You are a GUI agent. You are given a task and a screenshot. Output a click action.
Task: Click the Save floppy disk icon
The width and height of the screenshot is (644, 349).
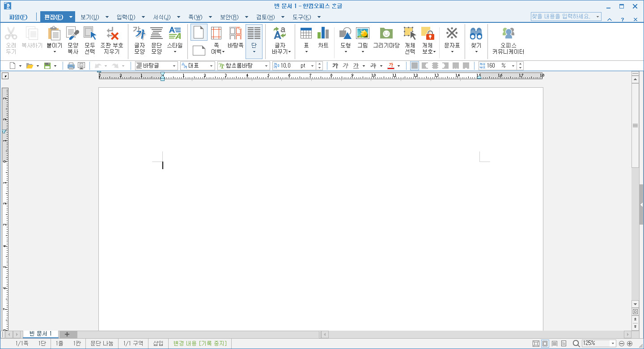pos(47,66)
